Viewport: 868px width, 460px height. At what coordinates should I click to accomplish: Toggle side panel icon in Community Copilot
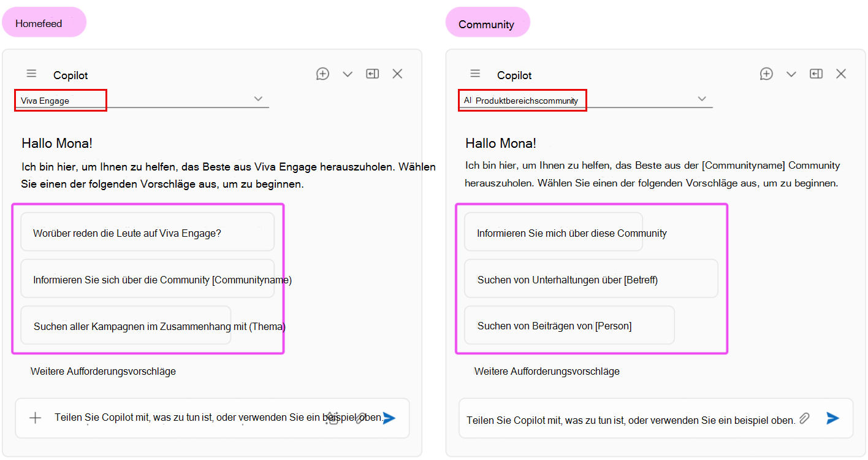[x=816, y=74]
